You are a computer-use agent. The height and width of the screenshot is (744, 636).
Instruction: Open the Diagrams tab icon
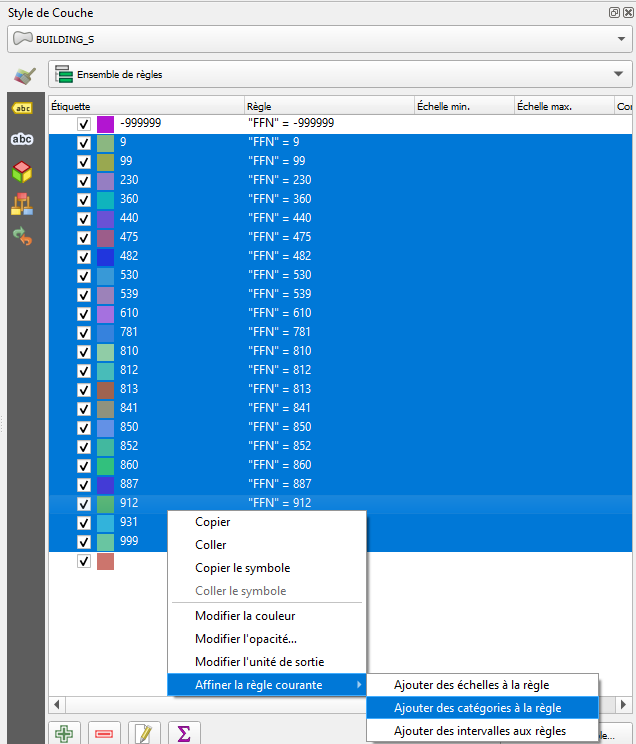[x=22, y=204]
